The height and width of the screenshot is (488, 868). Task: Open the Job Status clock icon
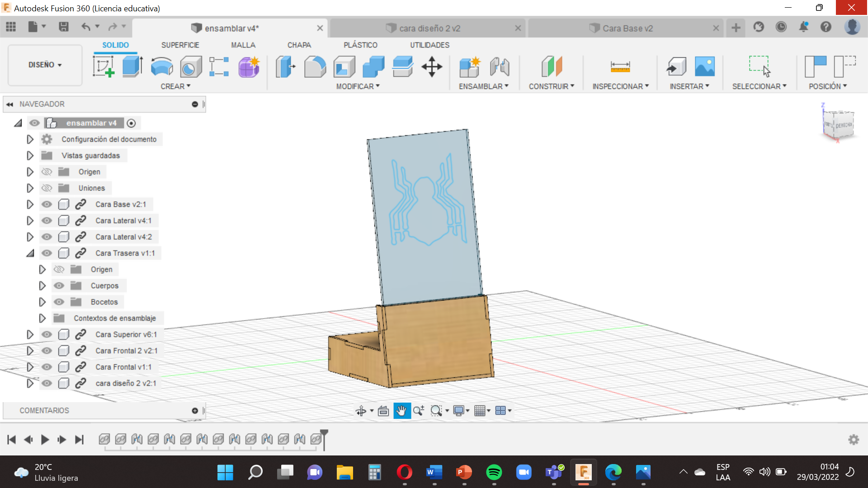(781, 27)
